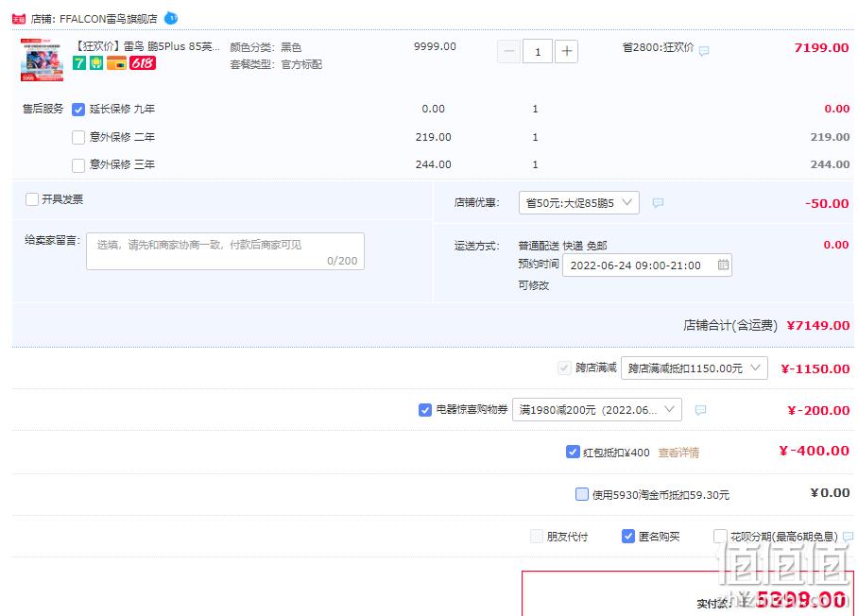Image resolution: width=858 pixels, height=616 pixels.
Task: Click the orange card payment badge
Action: pos(116,63)
